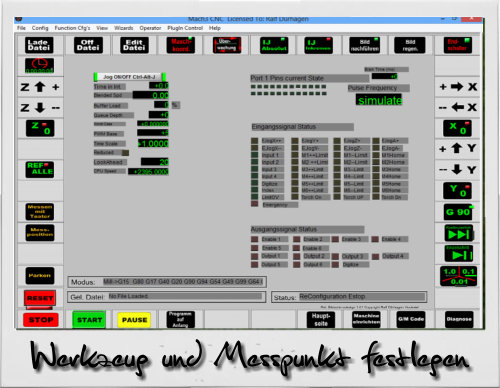The height and width of the screenshot is (388, 500).
Task: Click the Time Scale value field
Action: click(153, 144)
